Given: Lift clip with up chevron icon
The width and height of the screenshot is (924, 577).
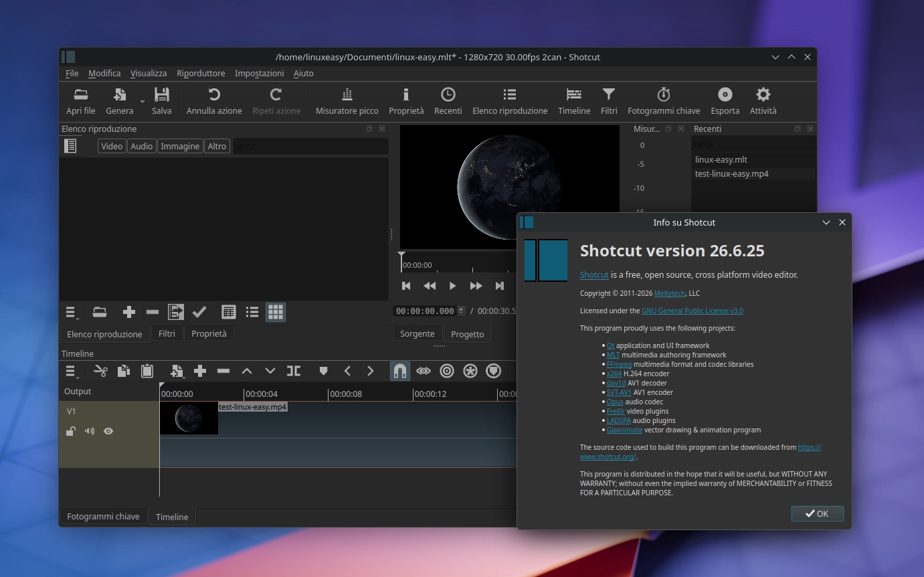Looking at the screenshot, I should click(x=247, y=371).
